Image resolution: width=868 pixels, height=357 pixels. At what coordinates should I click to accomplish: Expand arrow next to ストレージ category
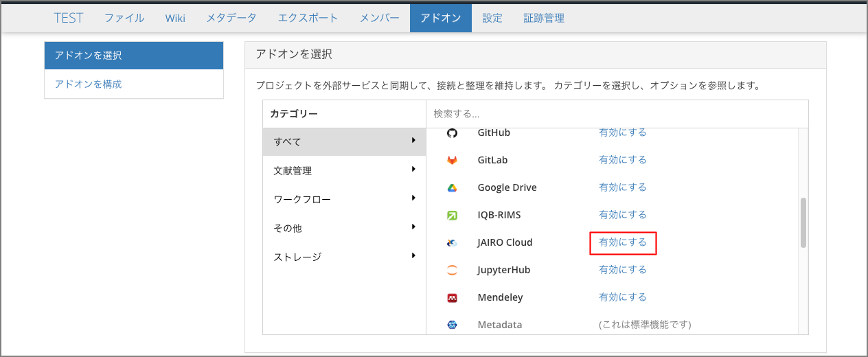(413, 255)
